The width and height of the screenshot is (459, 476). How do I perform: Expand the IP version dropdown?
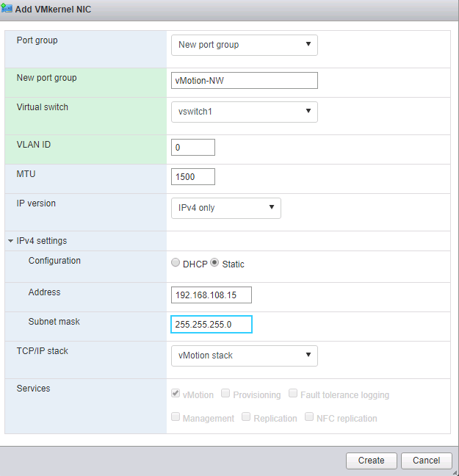click(x=225, y=208)
